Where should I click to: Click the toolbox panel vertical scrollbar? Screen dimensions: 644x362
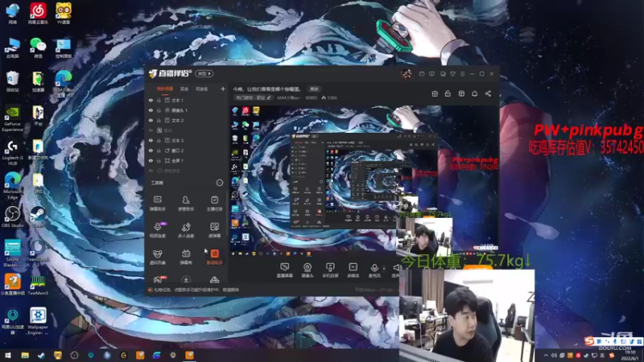point(227,213)
